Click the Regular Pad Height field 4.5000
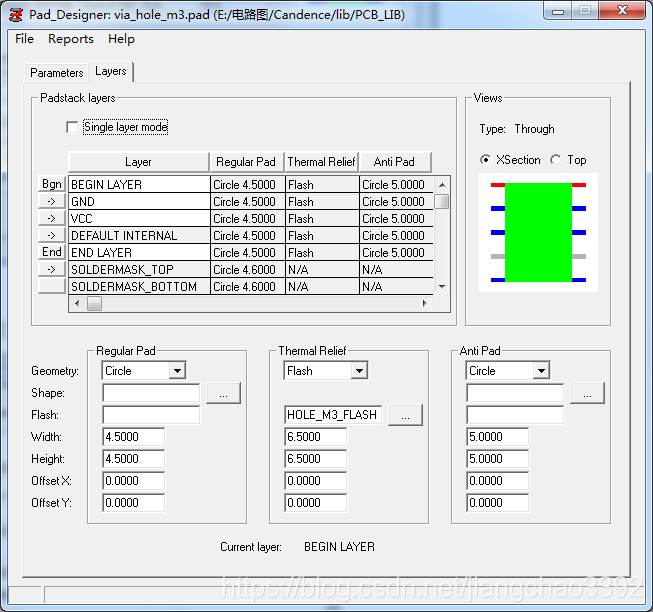Screen dimensions: 653x612 [x=134, y=459]
